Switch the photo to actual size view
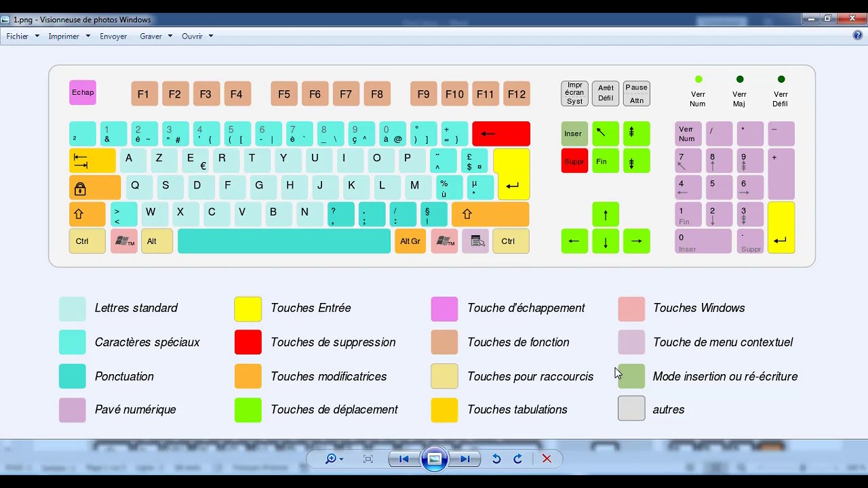Image resolution: width=868 pixels, height=488 pixels. coord(368,459)
